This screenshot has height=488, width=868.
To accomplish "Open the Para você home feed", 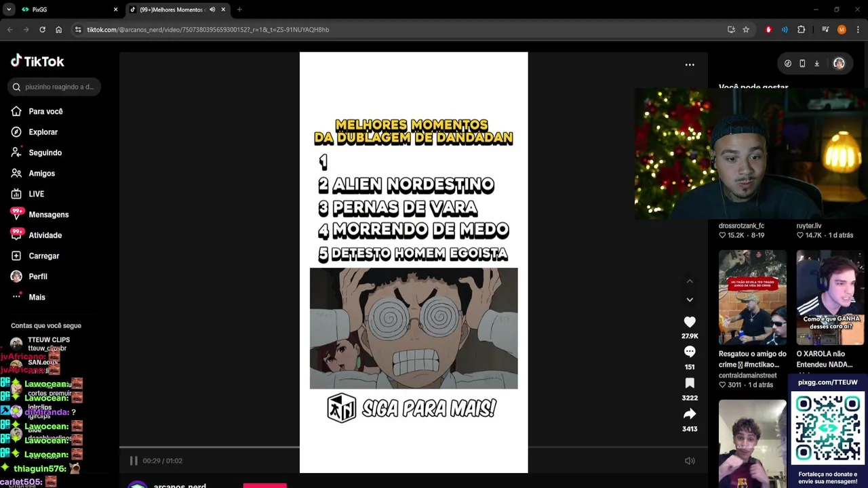I will pos(45,111).
